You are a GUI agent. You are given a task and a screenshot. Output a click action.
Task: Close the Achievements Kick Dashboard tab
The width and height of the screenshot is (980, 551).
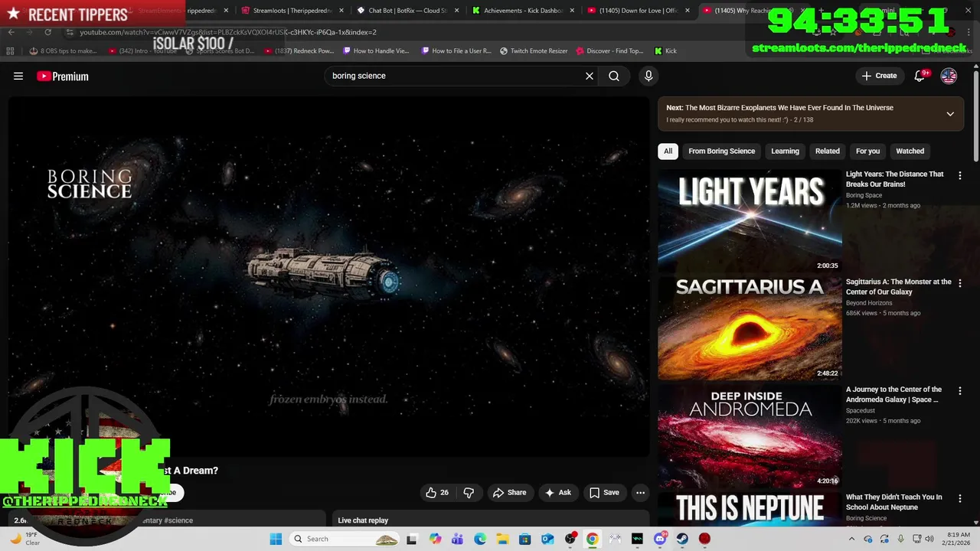572,11
